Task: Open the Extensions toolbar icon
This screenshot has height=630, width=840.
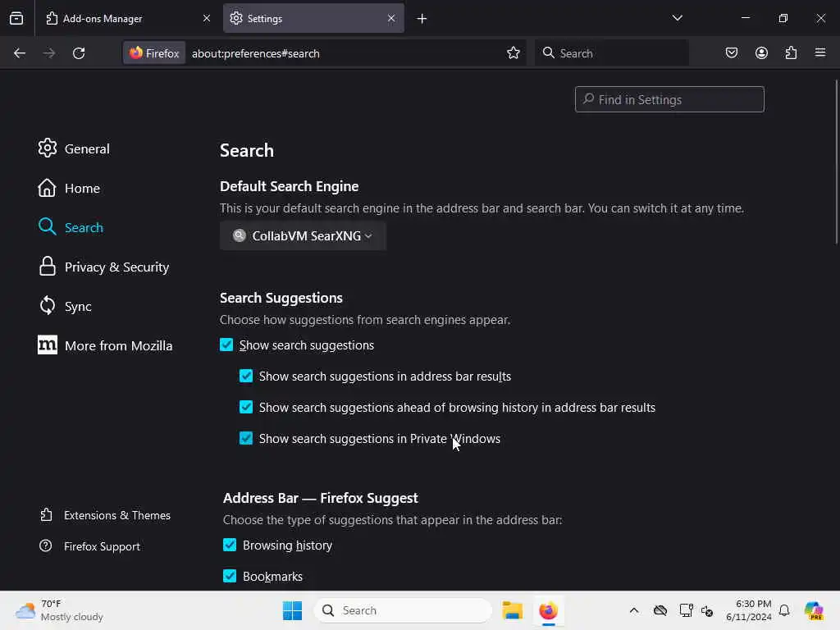Action: [791, 53]
